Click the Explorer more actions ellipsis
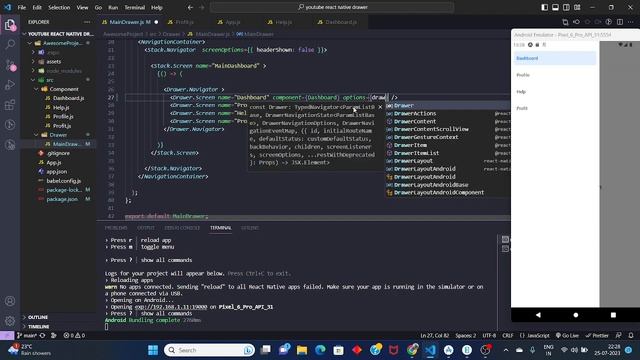Screen dimensions: 640x360 (x=87, y=22)
